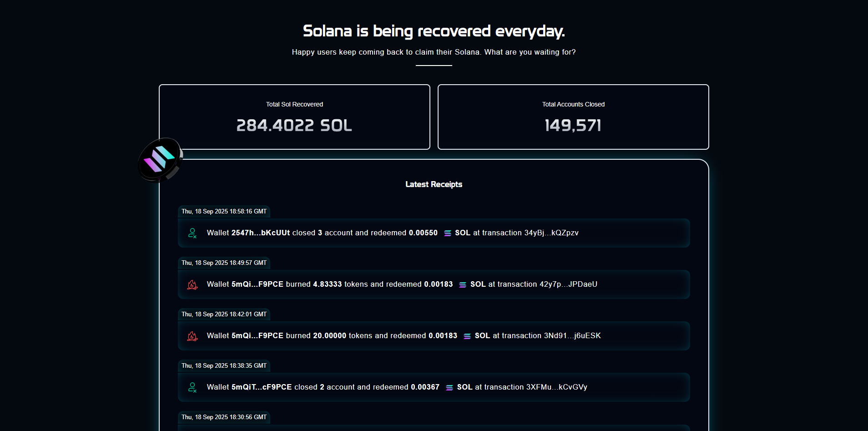Click the account-close icon in 18:38:35 receipt
This screenshot has height=431, width=868.
click(x=192, y=387)
